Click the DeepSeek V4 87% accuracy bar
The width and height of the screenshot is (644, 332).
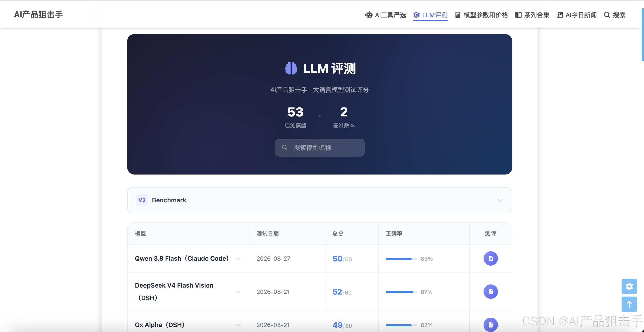point(401,292)
